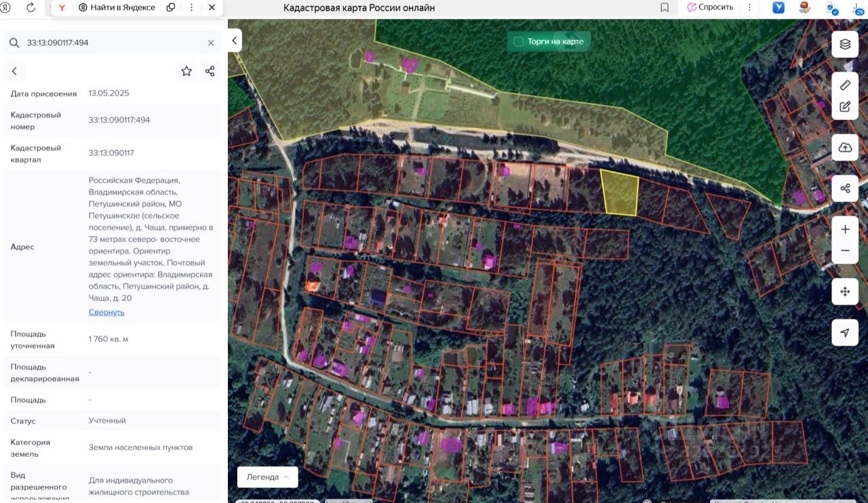
Task: Select the yellow highlighted parcel on map
Action: pyautogui.click(x=620, y=193)
